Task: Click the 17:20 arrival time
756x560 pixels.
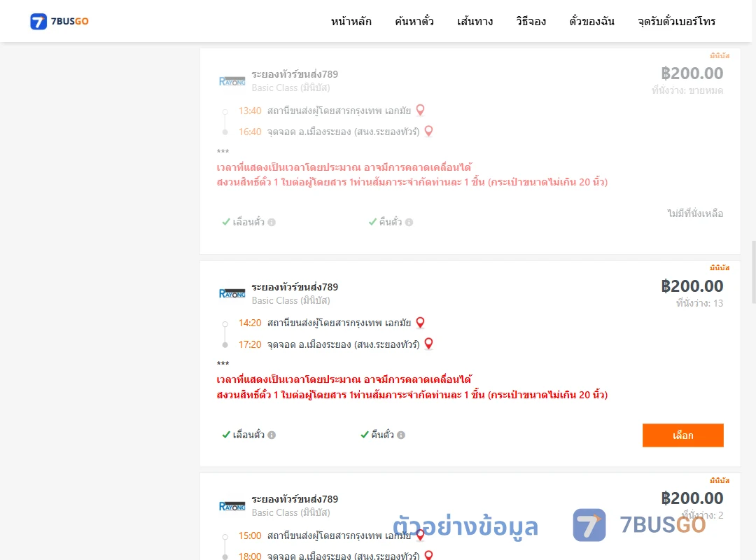Action: pyautogui.click(x=250, y=344)
